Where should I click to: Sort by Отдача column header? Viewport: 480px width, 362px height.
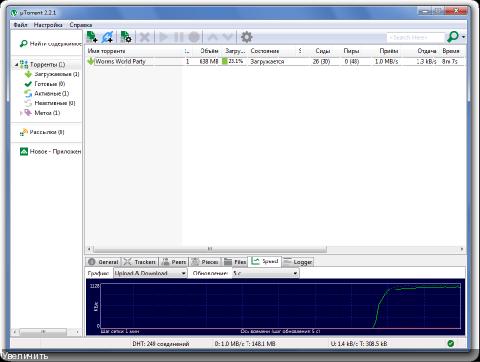click(427, 51)
